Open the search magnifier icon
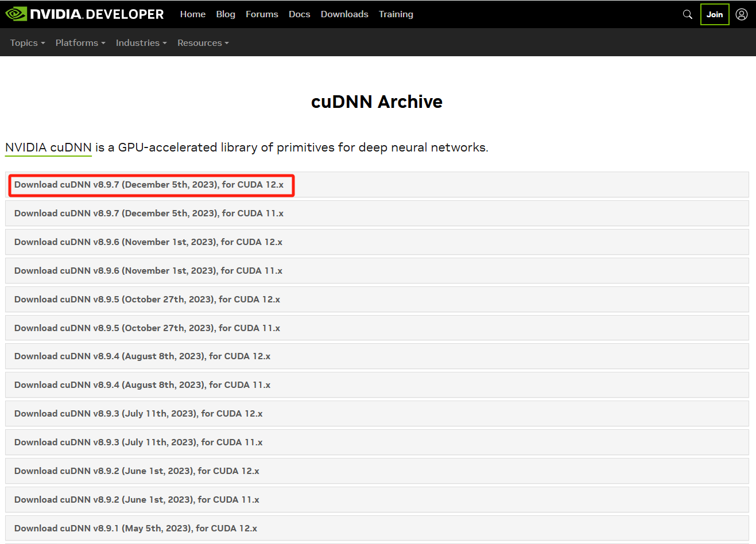 pyautogui.click(x=687, y=14)
